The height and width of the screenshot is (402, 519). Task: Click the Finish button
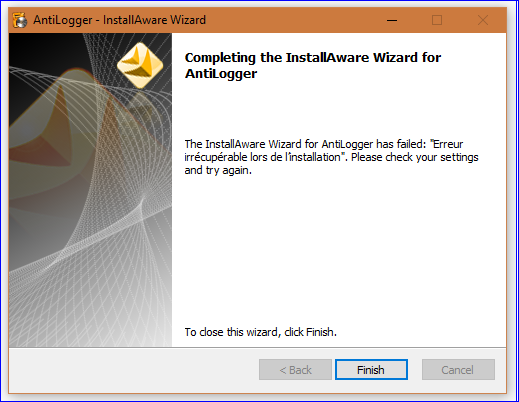tap(371, 369)
